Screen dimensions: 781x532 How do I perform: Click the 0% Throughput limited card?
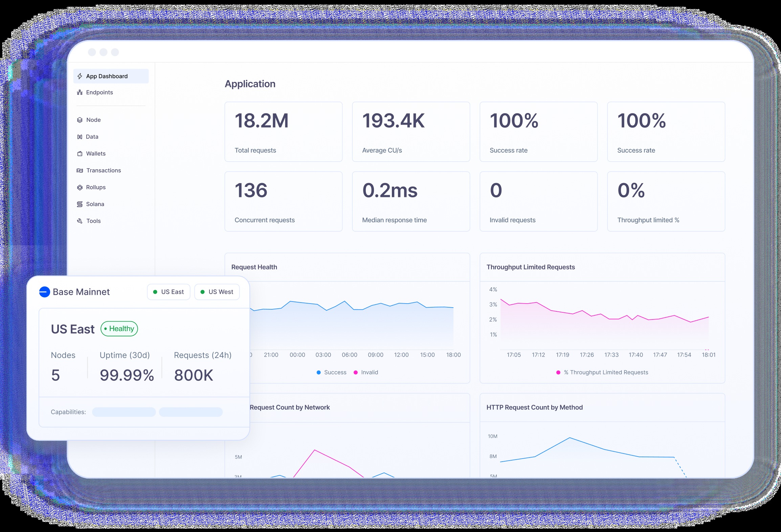(666, 201)
